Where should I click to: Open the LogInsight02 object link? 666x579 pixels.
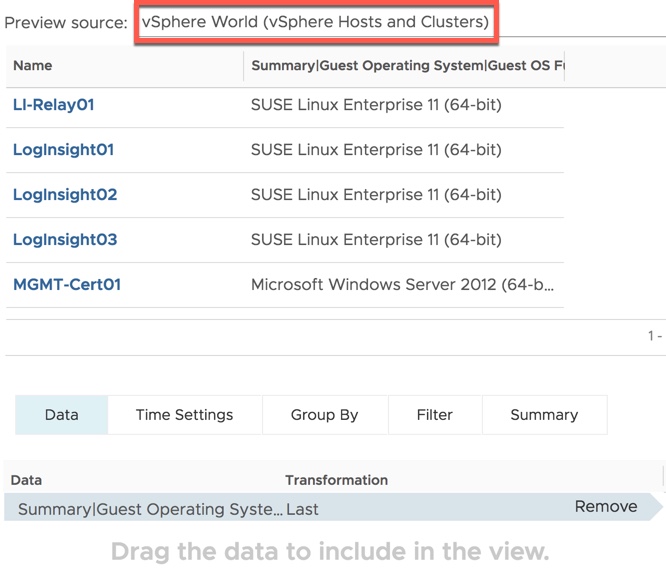point(65,195)
